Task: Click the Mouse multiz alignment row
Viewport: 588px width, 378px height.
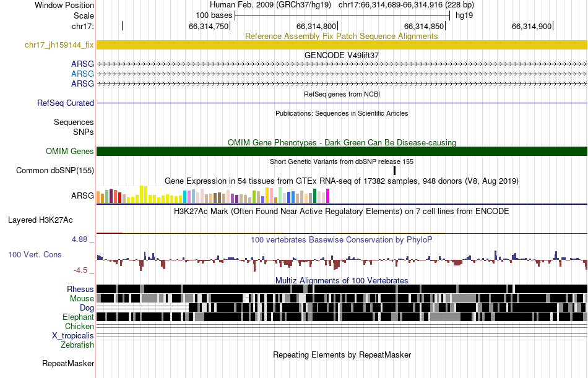Action: [x=342, y=298]
